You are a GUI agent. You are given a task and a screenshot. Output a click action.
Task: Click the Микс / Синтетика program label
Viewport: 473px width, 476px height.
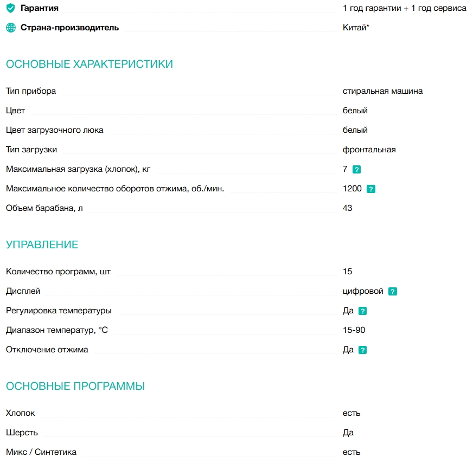[41, 452]
